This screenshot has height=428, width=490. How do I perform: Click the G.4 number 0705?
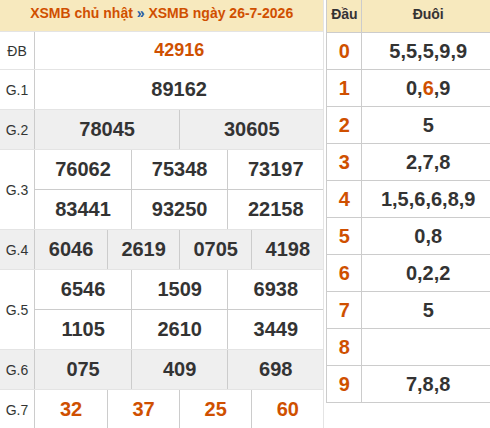216,249
